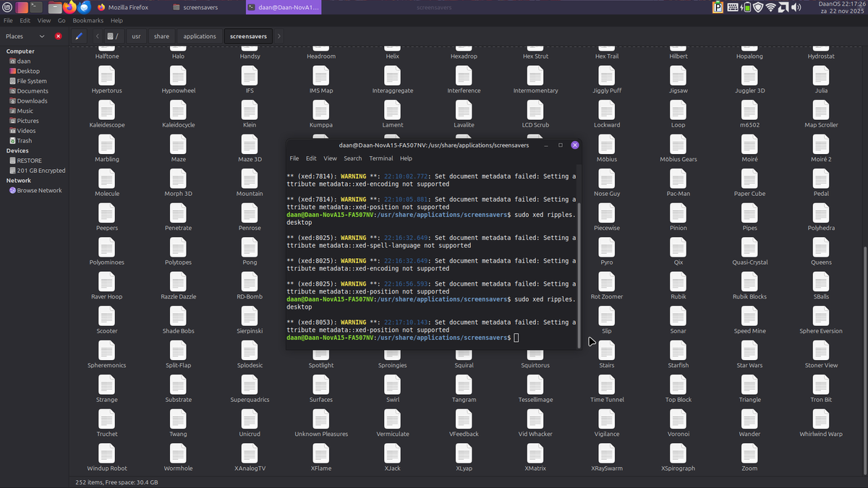Collapse the Places sidebar dropdown
Viewport: 868px width, 488px height.
click(41, 35)
